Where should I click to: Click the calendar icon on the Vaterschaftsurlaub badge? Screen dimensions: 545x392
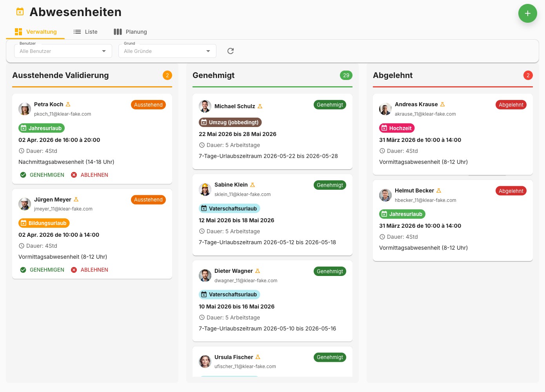point(204,208)
